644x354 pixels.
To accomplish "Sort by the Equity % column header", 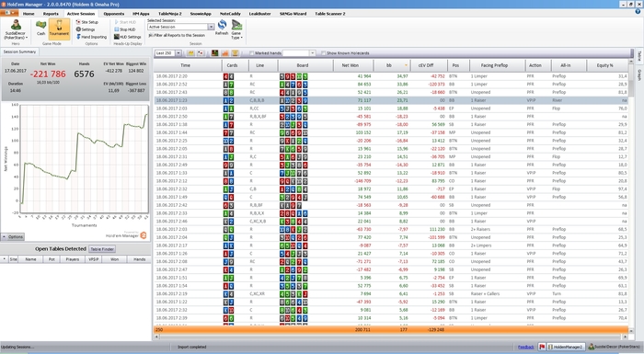I will point(606,65).
